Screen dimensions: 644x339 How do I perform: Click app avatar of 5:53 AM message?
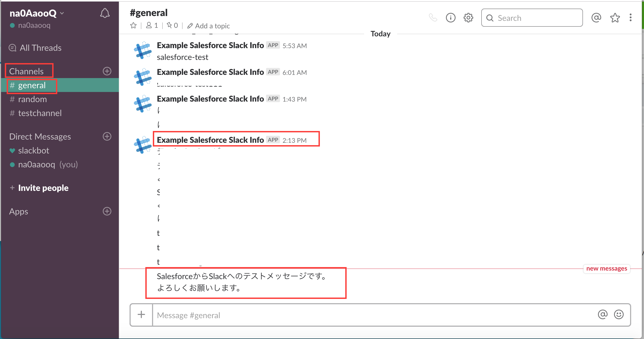(143, 50)
